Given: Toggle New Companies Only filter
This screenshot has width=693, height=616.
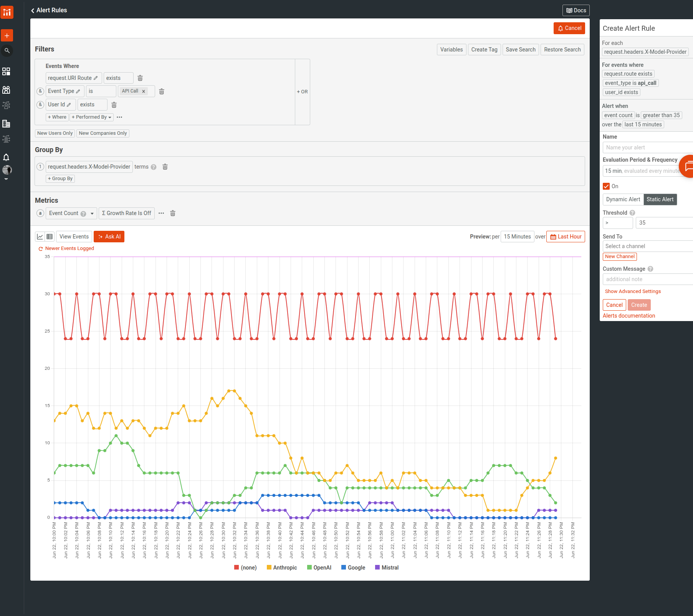Looking at the screenshot, I should coord(103,133).
